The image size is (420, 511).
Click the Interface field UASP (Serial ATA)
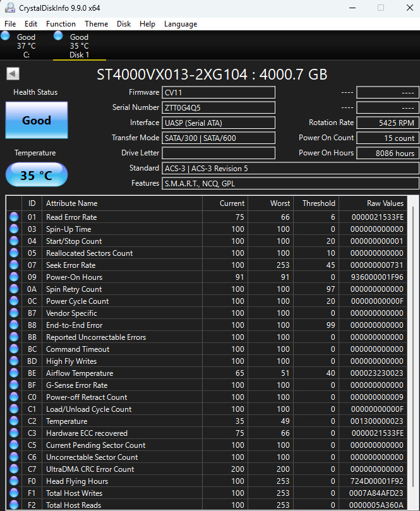click(219, 123)
